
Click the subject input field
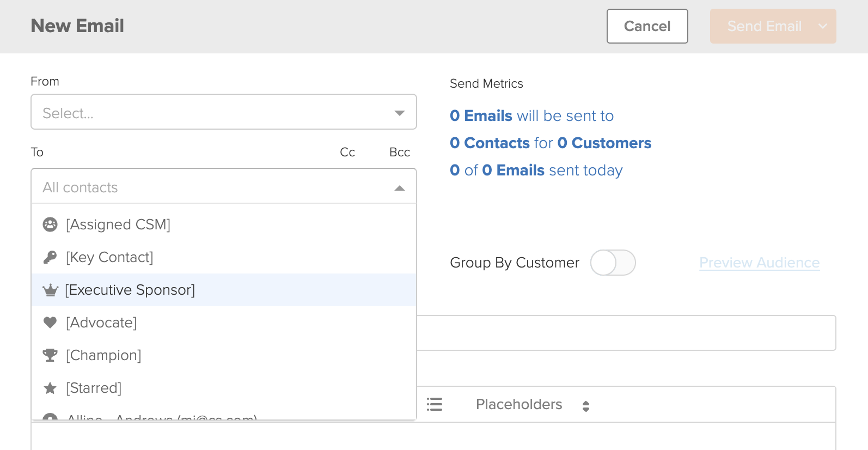tap(626, 333)
